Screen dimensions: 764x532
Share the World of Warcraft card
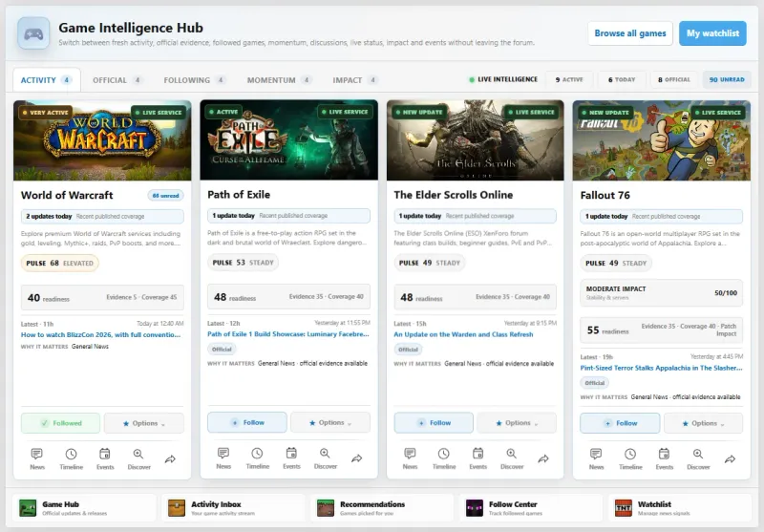click(x=170, y=458)
